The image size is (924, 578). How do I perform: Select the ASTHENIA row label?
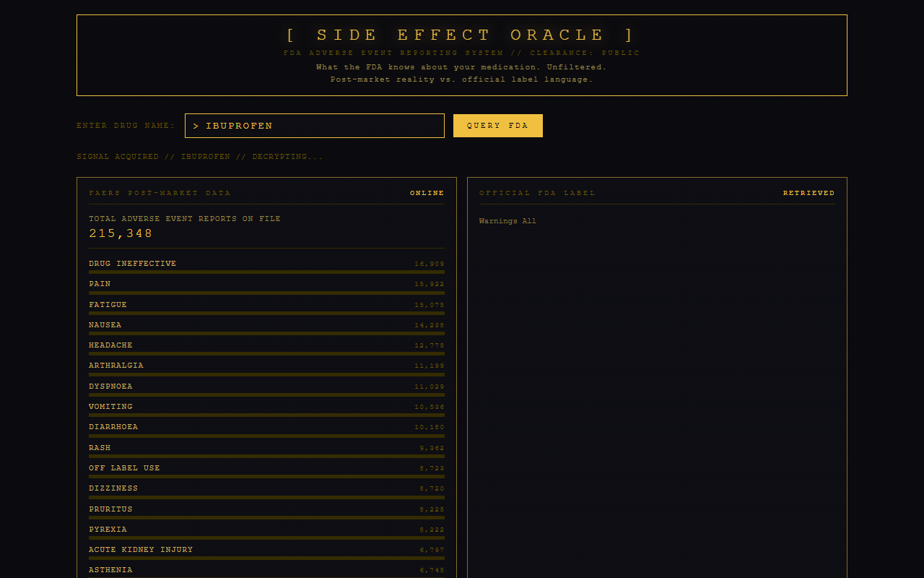tap(110, 570)
